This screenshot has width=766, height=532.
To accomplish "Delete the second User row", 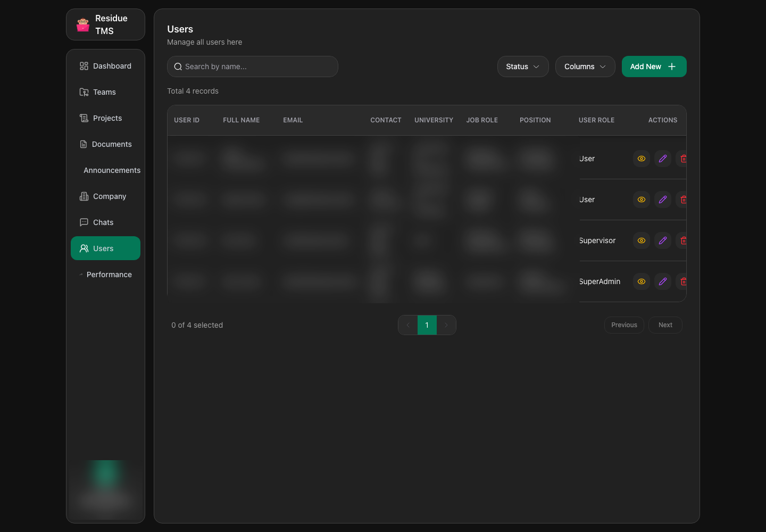I will click(682, 199).
